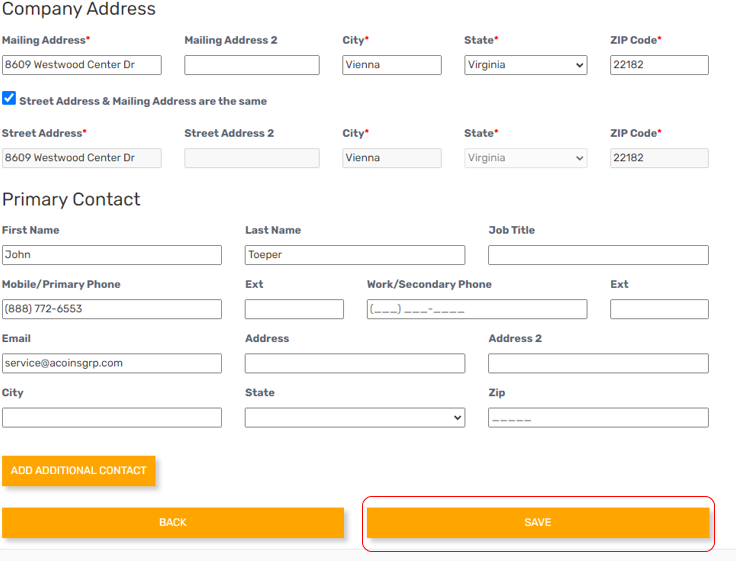Click the Mailing Address 2 label

tap(230, 40)
